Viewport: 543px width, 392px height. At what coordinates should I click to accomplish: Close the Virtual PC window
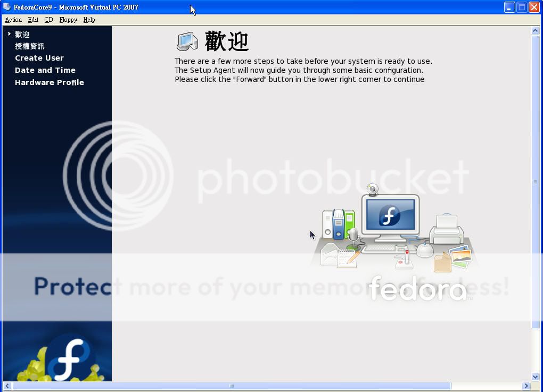[x=534, y=7]
